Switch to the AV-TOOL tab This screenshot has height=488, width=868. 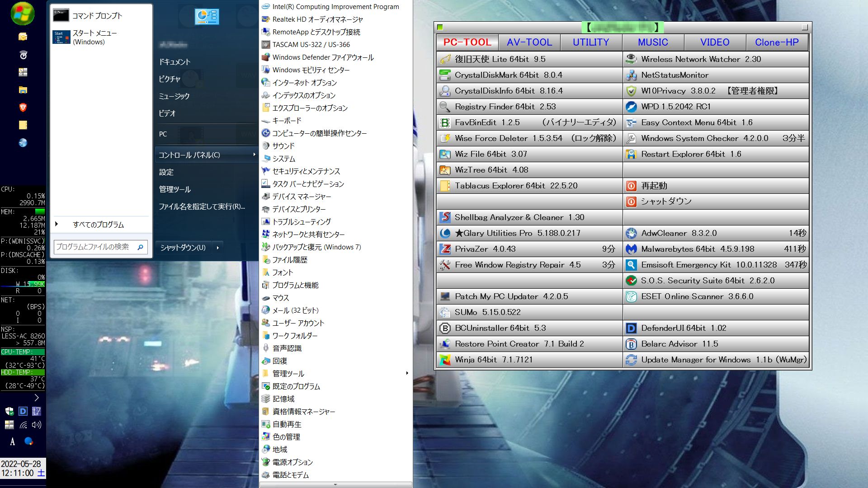(x=529, y=42)
